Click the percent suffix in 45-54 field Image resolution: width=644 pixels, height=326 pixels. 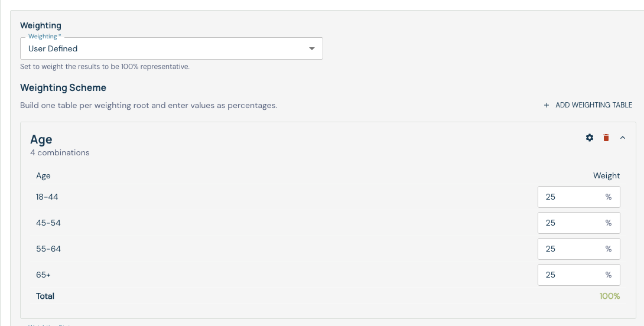[609, 223]
